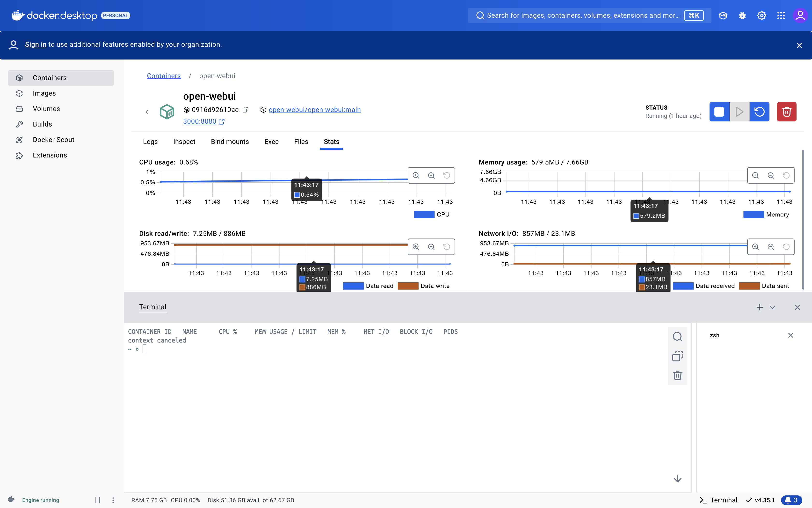Toggle the Terminal button in status bar
This screenshot has height=508, width=812.
(x=718, y=500)
